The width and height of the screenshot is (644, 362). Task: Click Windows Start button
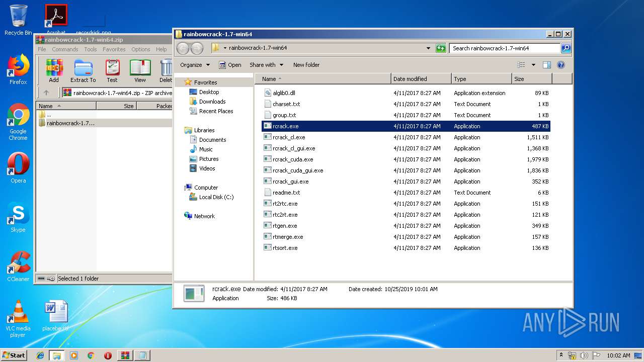point(14,355)
